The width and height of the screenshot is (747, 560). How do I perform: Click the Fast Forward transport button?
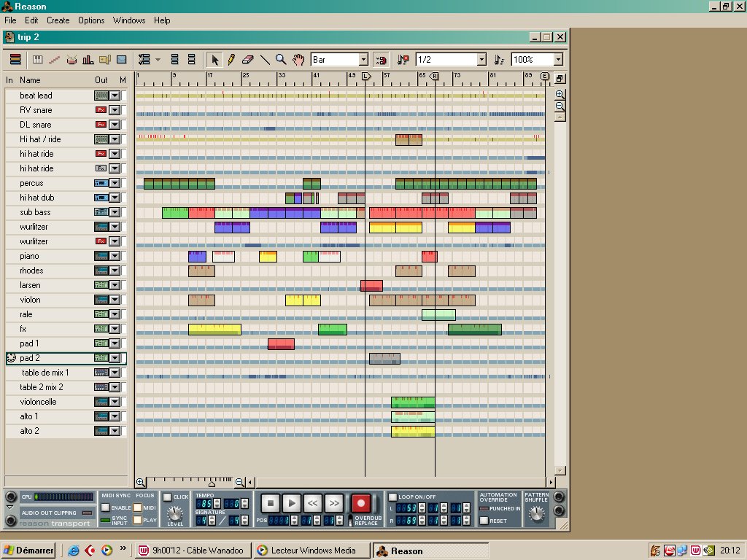334,503
